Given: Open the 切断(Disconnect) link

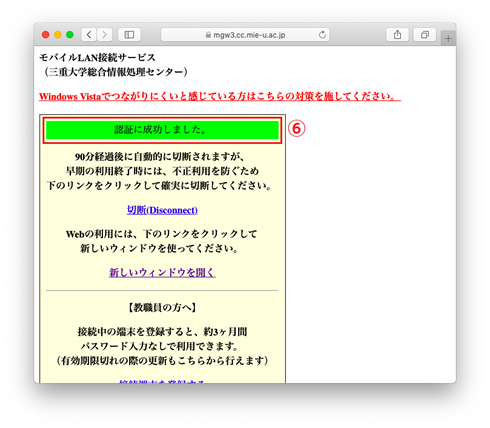Looking at the screenshot, I should point(162,210).
